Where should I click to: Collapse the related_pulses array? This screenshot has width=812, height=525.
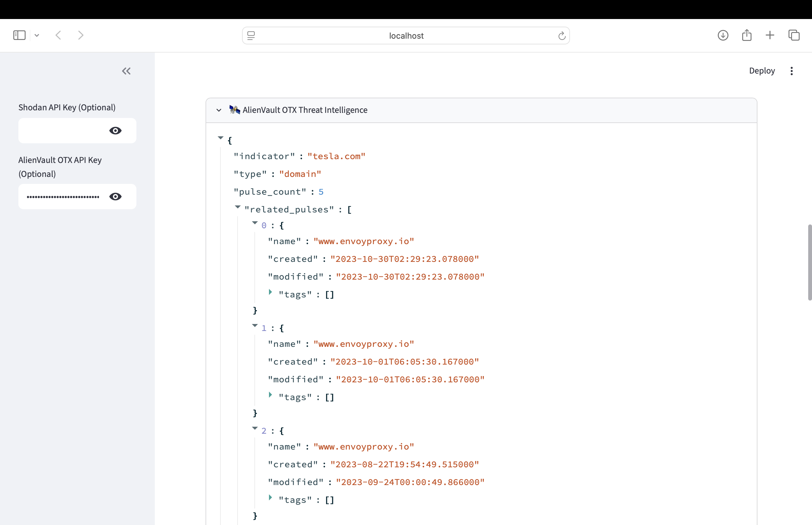(238, 207)
